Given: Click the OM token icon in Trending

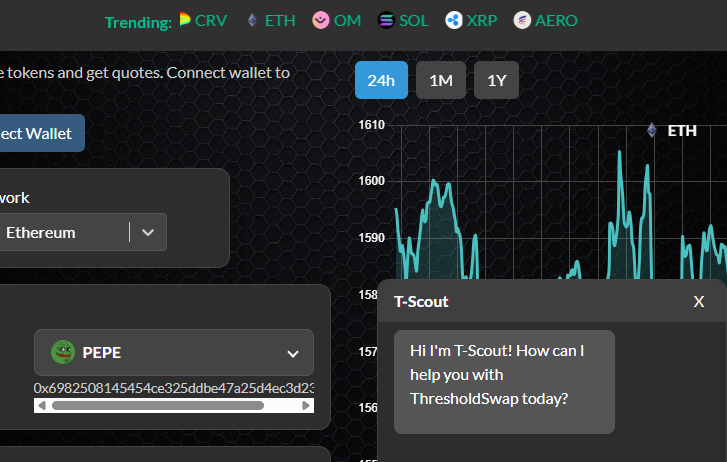Looking at the screenshot, I should coord(320,20).
